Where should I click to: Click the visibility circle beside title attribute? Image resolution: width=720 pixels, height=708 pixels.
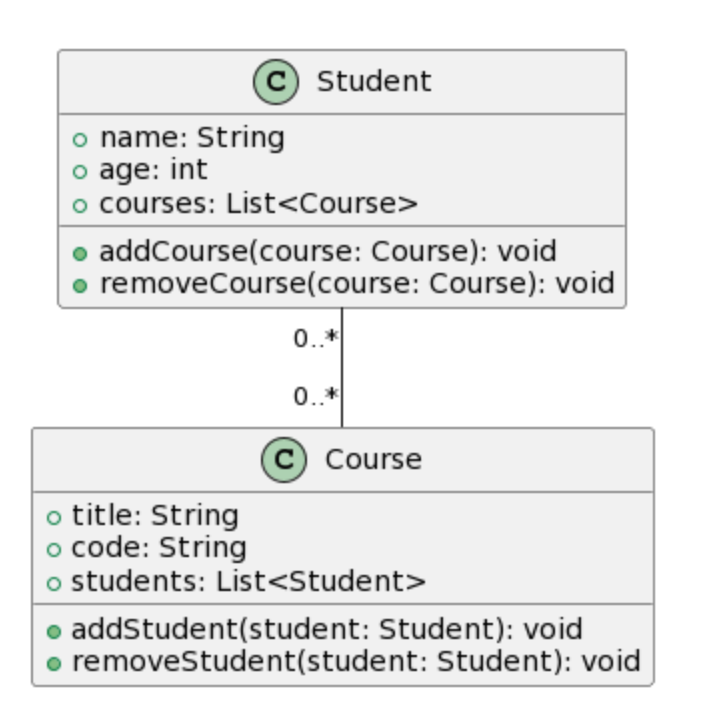[x=53, y=517]
